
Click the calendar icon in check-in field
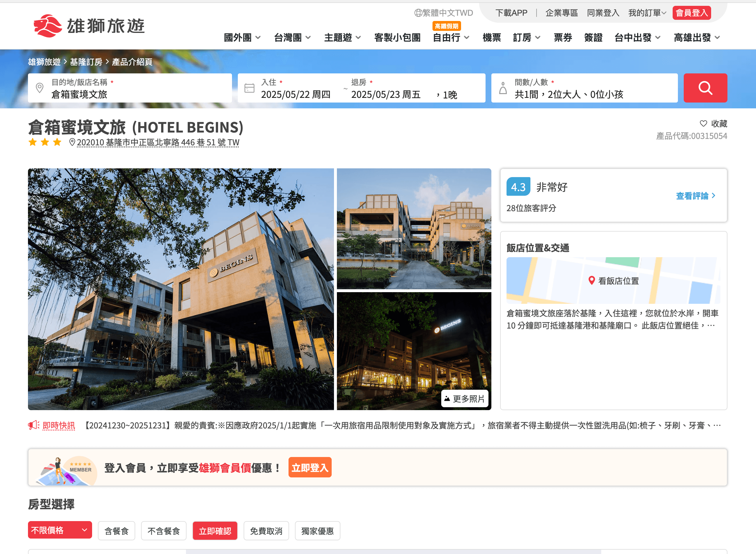pyautogui.click(x=249, y=88)
